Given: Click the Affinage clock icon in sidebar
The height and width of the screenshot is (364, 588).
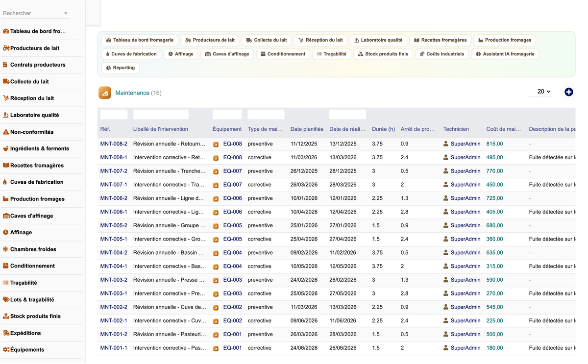Looking at the screenshot, I should tap(6, 232).
